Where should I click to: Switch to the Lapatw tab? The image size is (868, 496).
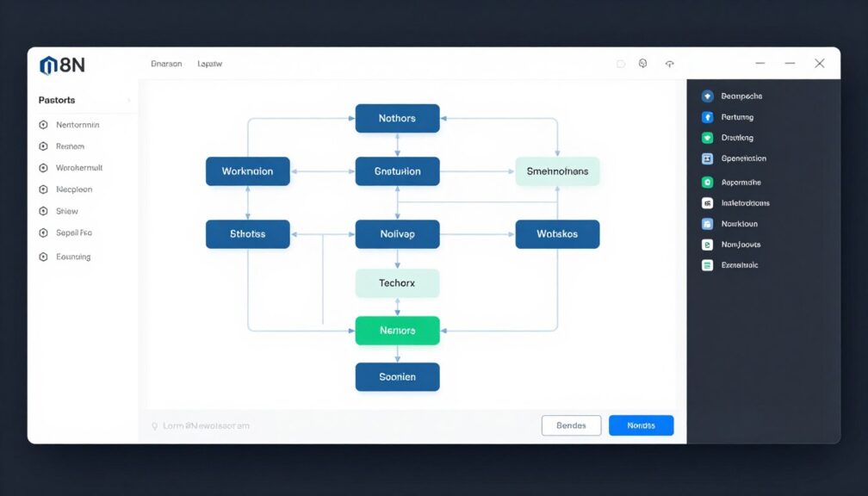210,63
